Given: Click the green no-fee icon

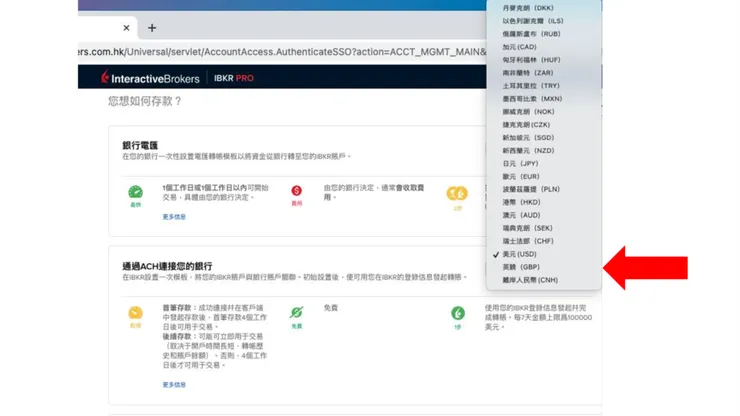Looking at the screenshot, I should coord(296,313).
